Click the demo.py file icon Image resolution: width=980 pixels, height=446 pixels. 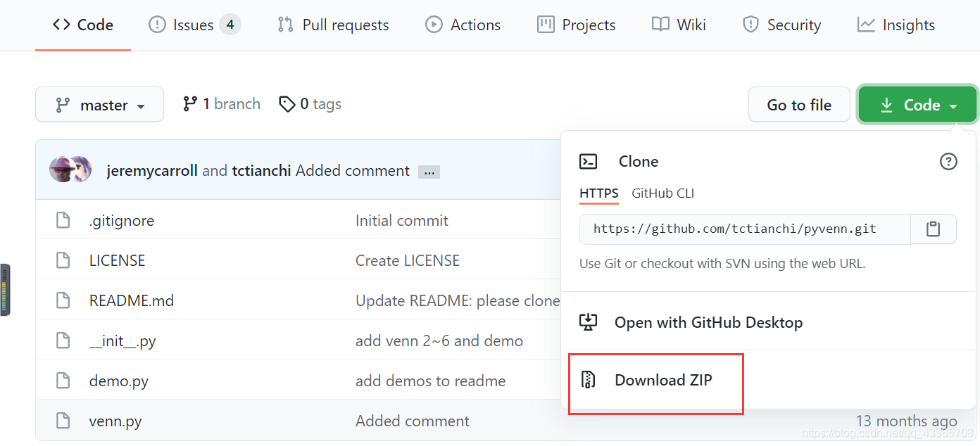click(x=63, y=381)
